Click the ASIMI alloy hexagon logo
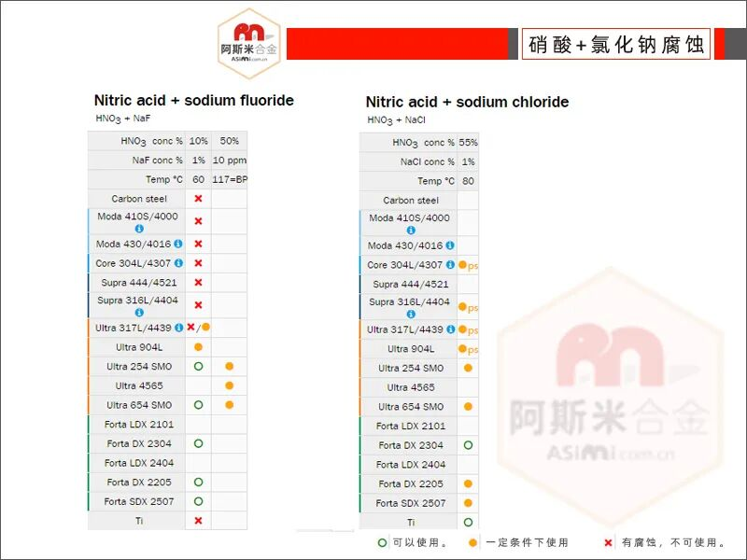The image size is (747, 560). [x=249, y=43]
